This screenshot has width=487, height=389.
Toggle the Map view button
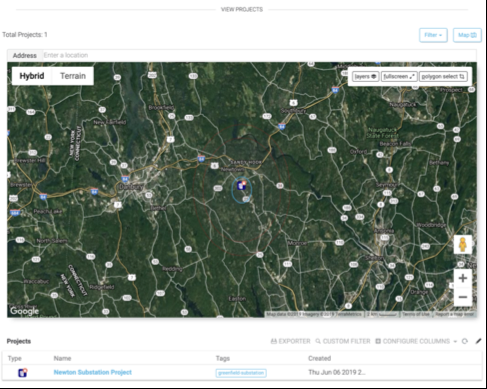[x=467, y=35]
